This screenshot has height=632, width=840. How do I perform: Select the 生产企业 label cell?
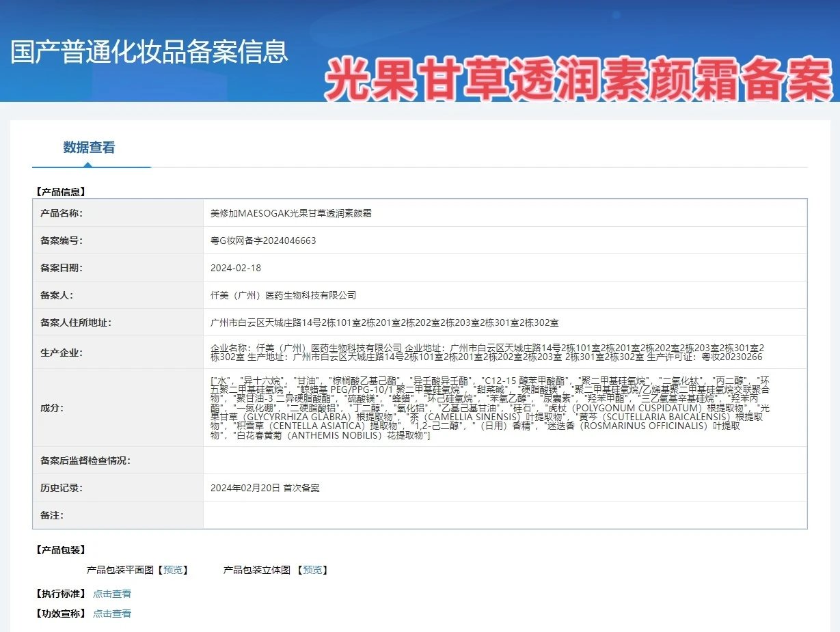118,353
